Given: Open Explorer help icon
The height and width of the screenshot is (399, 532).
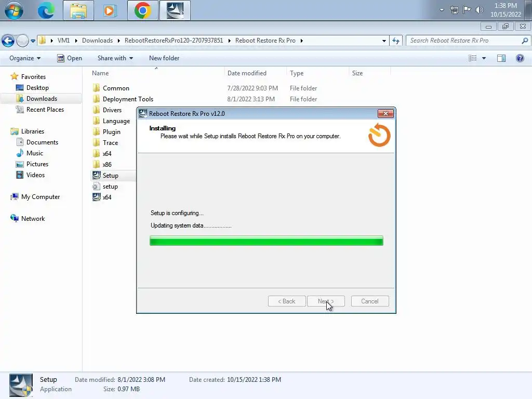Looking at the screenshot, I should tap(520, 58).
